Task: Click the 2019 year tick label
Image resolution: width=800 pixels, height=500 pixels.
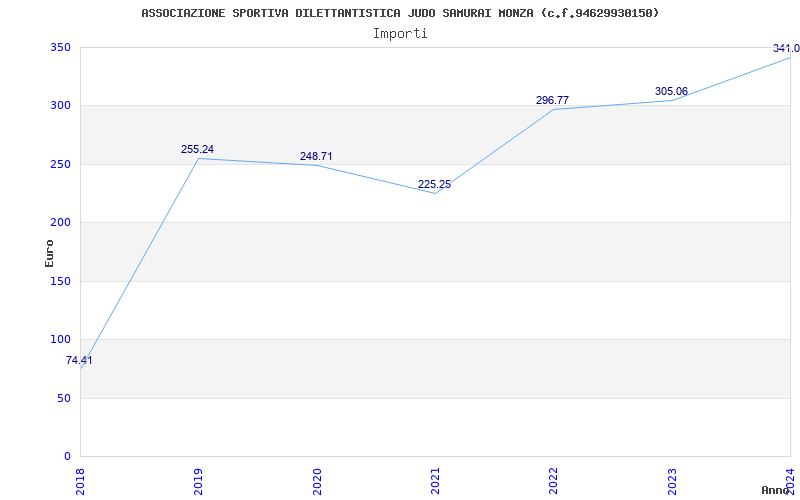Action: click(198, 481)
